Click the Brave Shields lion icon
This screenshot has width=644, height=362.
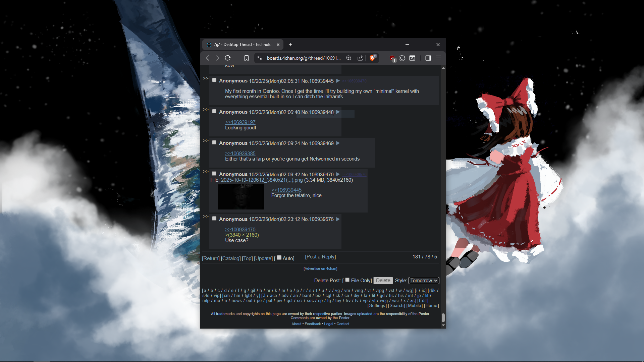click(372, 58)
